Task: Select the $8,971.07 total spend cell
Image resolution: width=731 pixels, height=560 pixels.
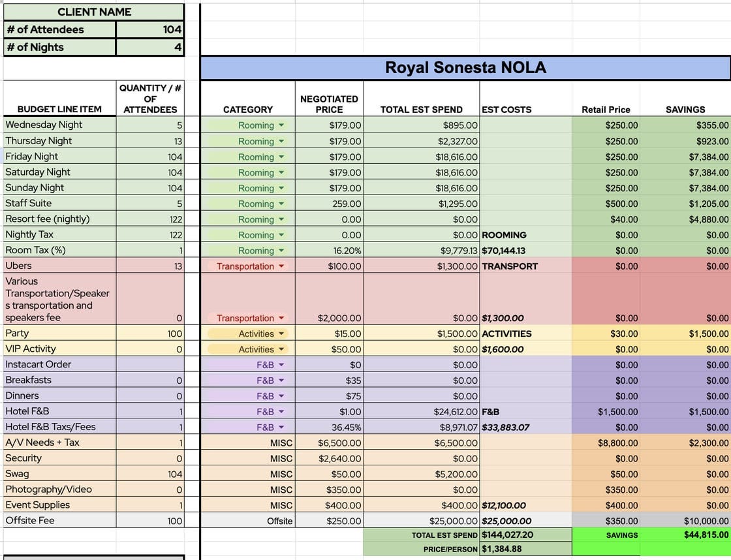Action: [x=422, y=427]
